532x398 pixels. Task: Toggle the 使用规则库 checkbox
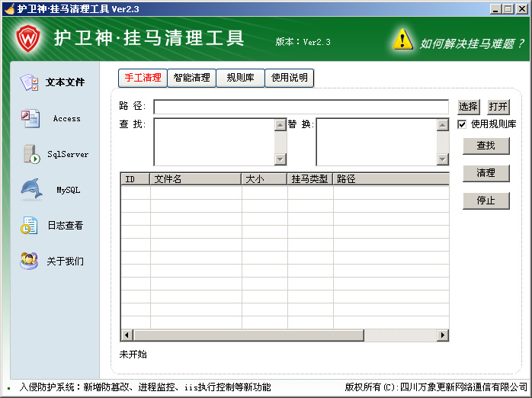tap(462, 124)
